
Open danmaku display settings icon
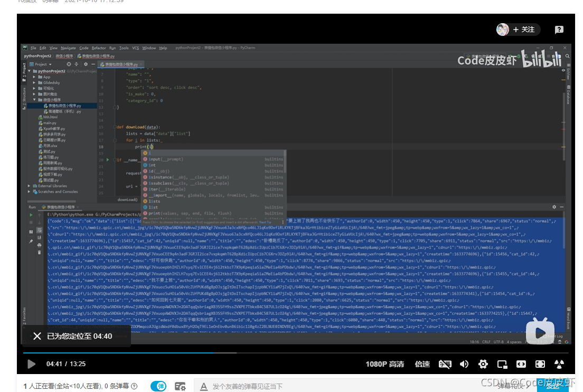point(180,386)
